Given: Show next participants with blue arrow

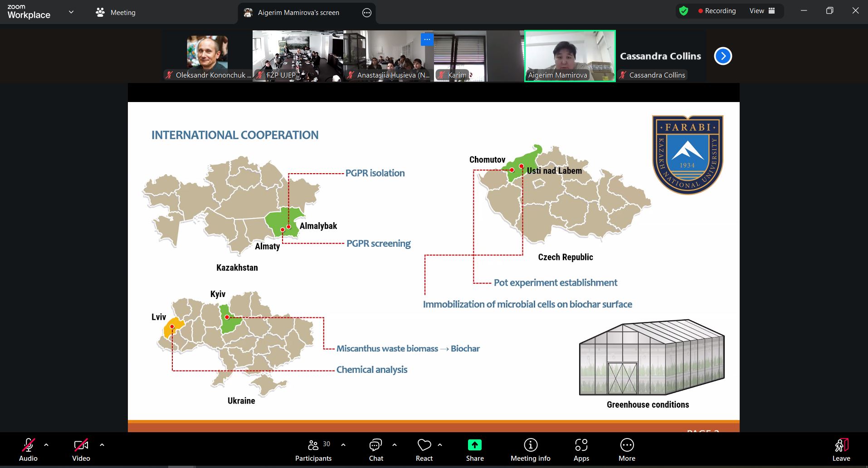Looking at the screenshot, I should pyautogui.click(x=723, y=56).
